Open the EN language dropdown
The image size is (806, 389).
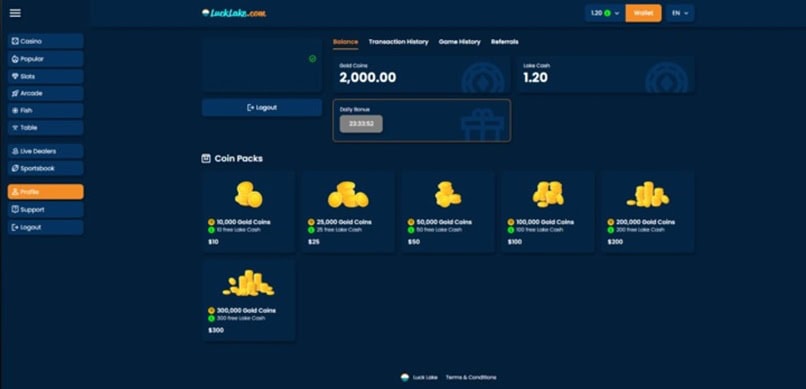[x=680, y=13]
